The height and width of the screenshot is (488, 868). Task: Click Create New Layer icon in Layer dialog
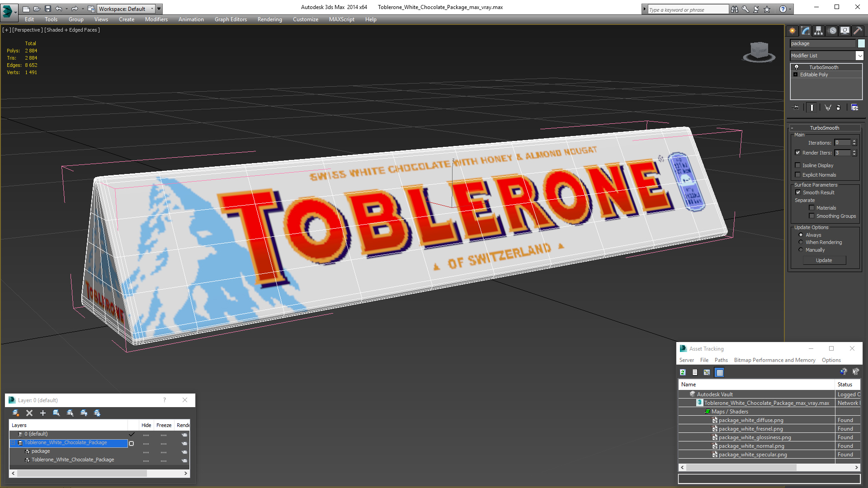click(16, 413)
